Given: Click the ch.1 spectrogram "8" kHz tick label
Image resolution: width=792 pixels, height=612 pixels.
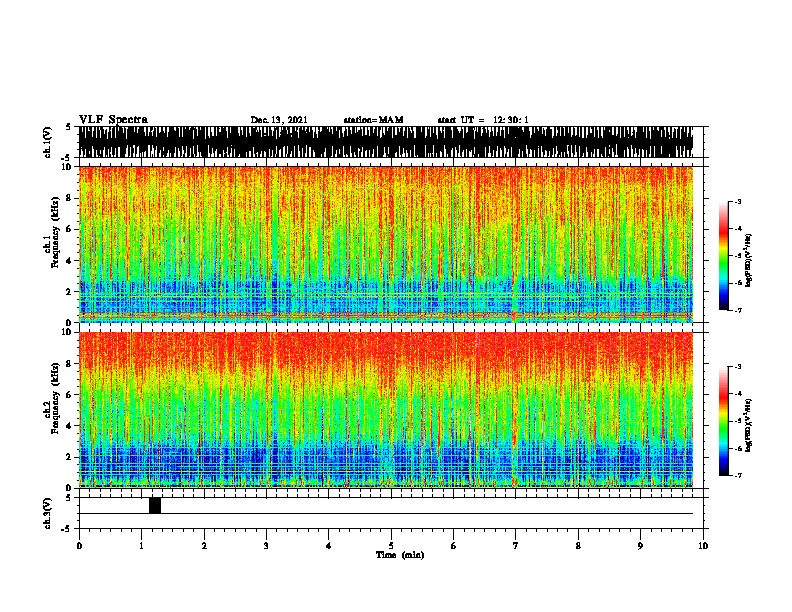Looking at the screenshot, I should pyautogui.click(x=70, y=198).
